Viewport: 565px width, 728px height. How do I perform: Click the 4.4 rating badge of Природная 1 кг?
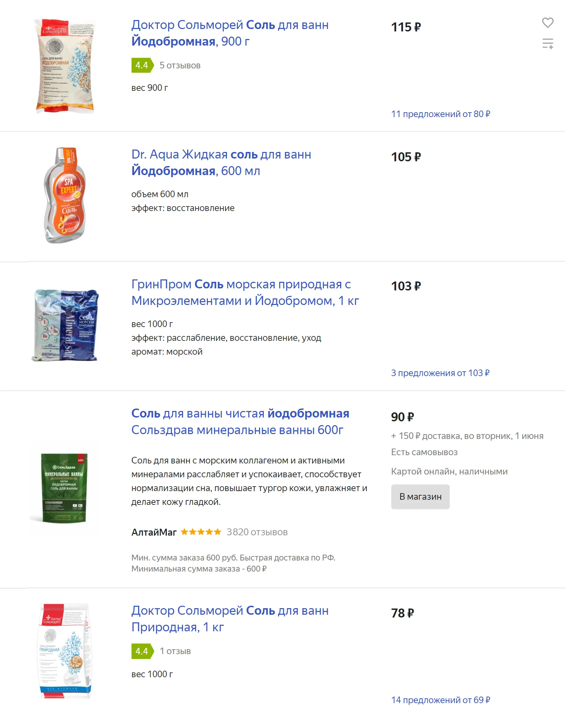pos(142,651)
